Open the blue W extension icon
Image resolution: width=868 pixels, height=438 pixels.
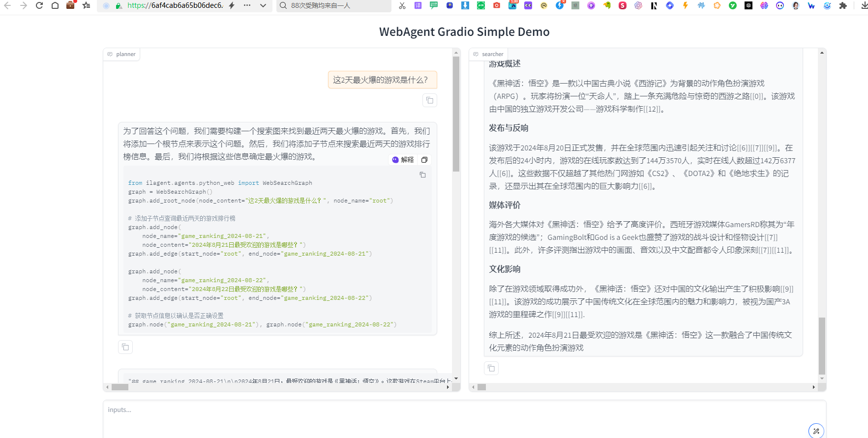[811, 6]
